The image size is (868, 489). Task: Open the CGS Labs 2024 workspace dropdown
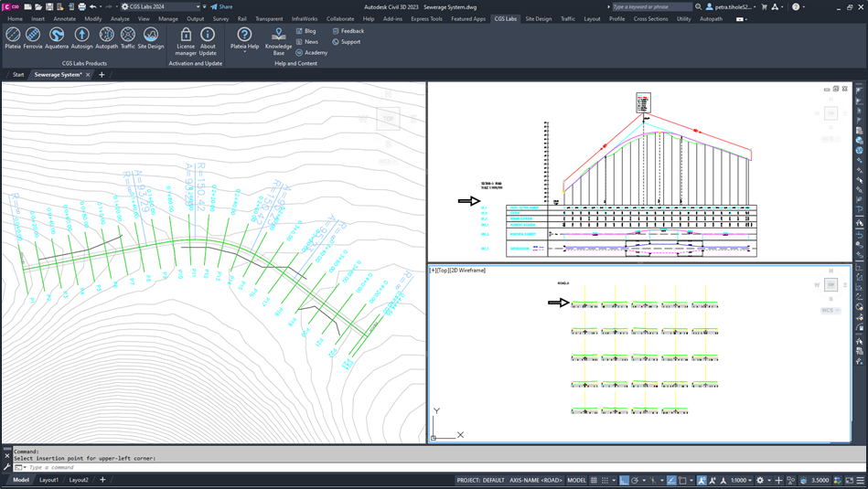197,6
